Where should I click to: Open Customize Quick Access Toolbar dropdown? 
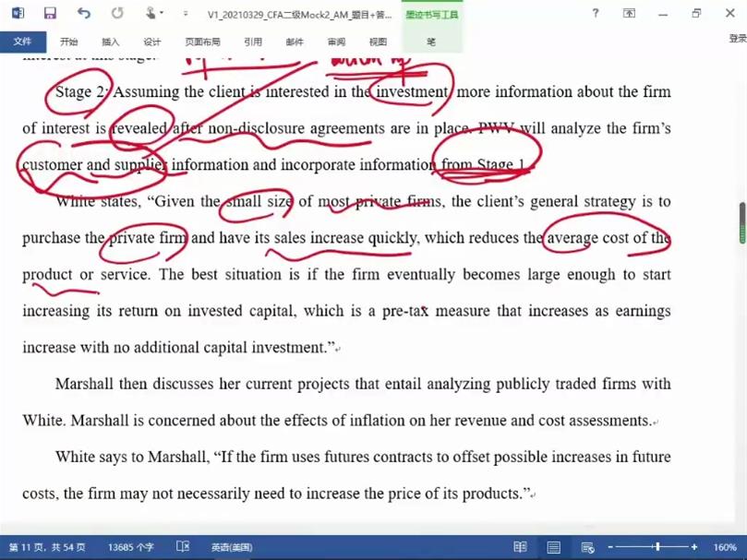click(x=186, y=14)
